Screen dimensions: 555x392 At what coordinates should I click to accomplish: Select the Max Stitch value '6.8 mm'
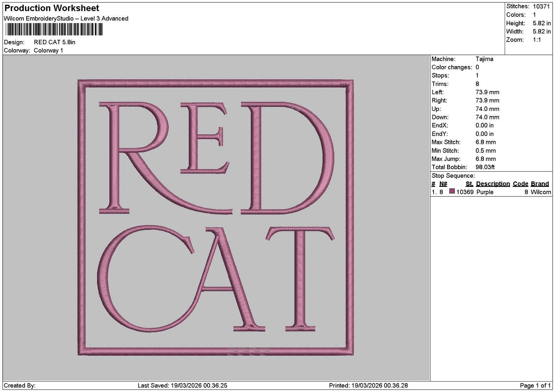coord(485,142)
